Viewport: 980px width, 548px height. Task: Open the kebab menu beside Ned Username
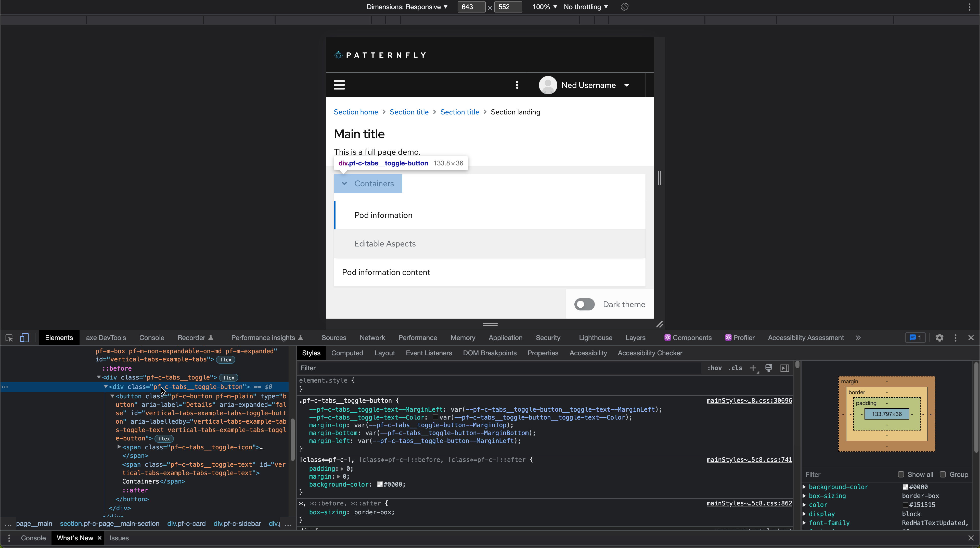click(517, 85)
